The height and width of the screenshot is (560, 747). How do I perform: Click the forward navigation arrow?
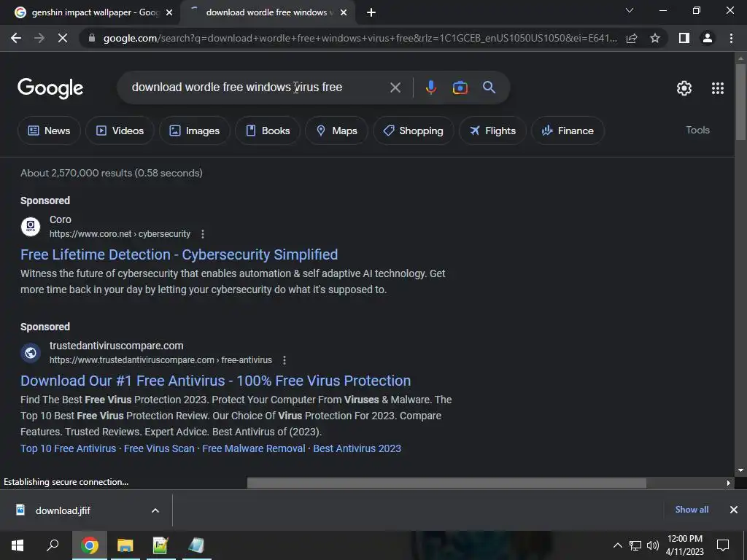[39, 38]
